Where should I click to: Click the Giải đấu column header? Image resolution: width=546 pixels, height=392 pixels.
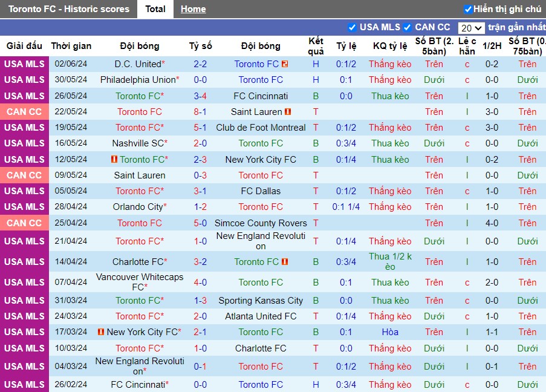point(24,46)
